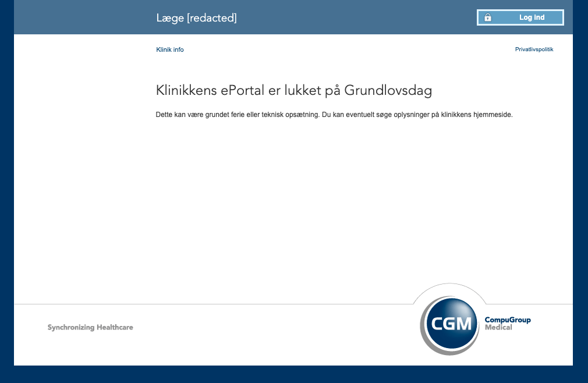Select Privatlivspolitik in the top right
Viewport: 588px width, 383px height.
pyautogui.click(x=534, y=49)
